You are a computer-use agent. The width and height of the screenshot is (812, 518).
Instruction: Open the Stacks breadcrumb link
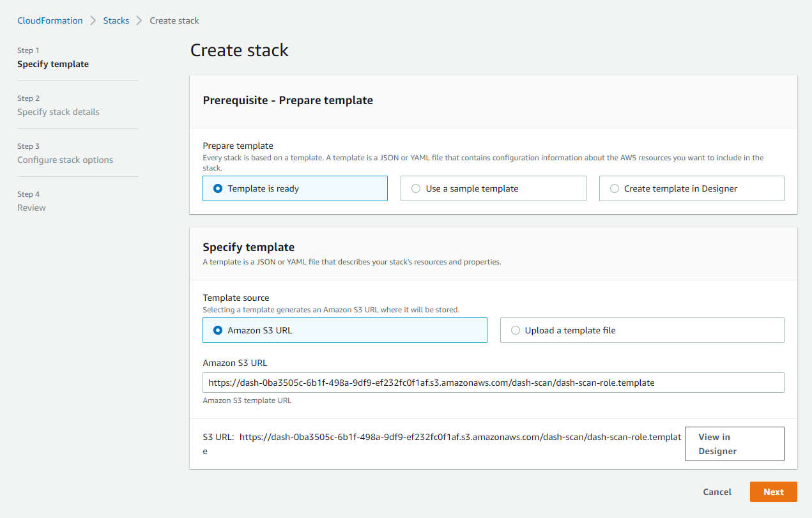[x=116, y=20]
